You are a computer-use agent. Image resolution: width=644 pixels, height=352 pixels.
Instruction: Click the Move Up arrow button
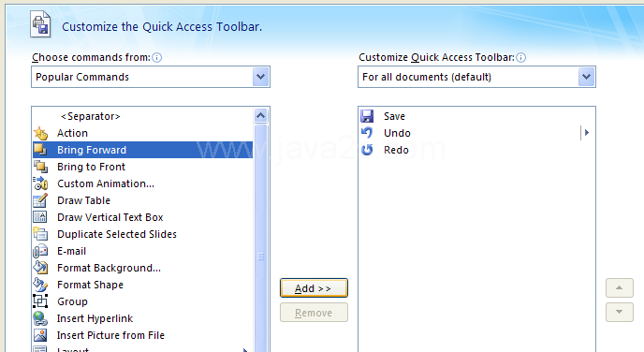[620, 288]
